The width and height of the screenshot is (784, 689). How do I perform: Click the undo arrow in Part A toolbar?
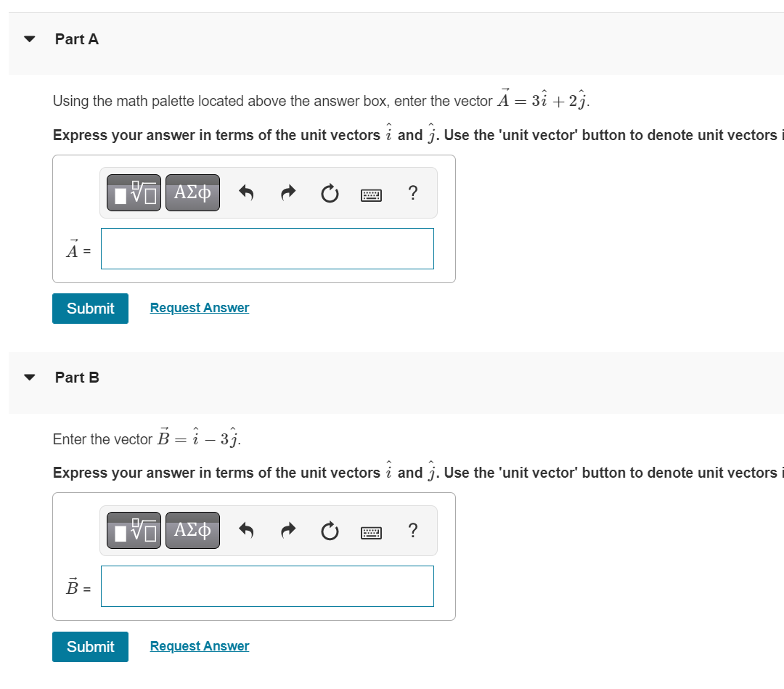click(x=246, y=192)
